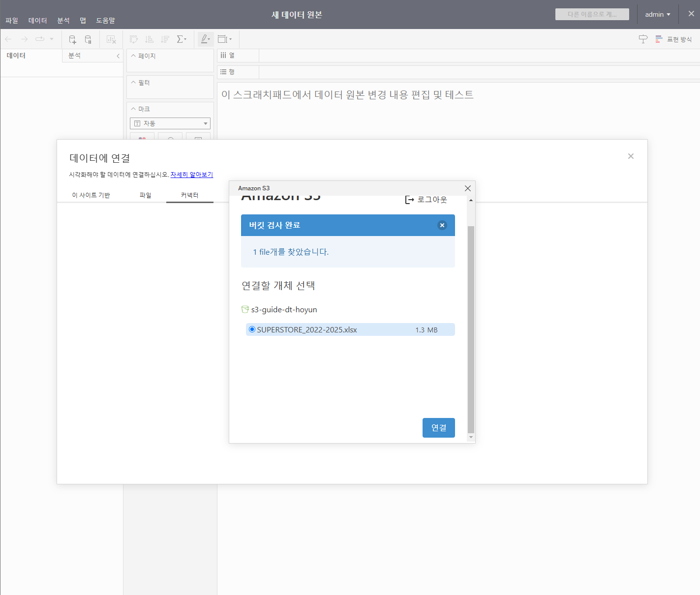Viewport: 700px width, 595px height.
Task: Open the 데이터 menu
Action: click(x=38, y=20)
